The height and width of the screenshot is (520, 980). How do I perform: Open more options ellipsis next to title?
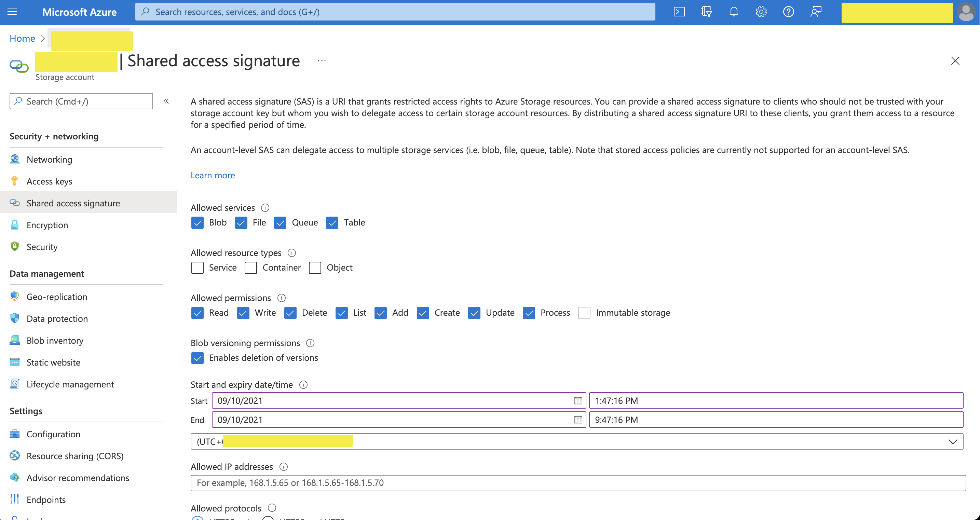click(x=322, y=61)
